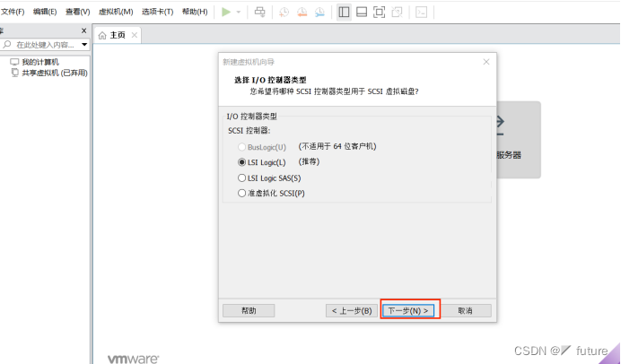The height and width of the screenshot is (364, 621).
Task: Close the library panel with X
Action: tap(83, 30)
